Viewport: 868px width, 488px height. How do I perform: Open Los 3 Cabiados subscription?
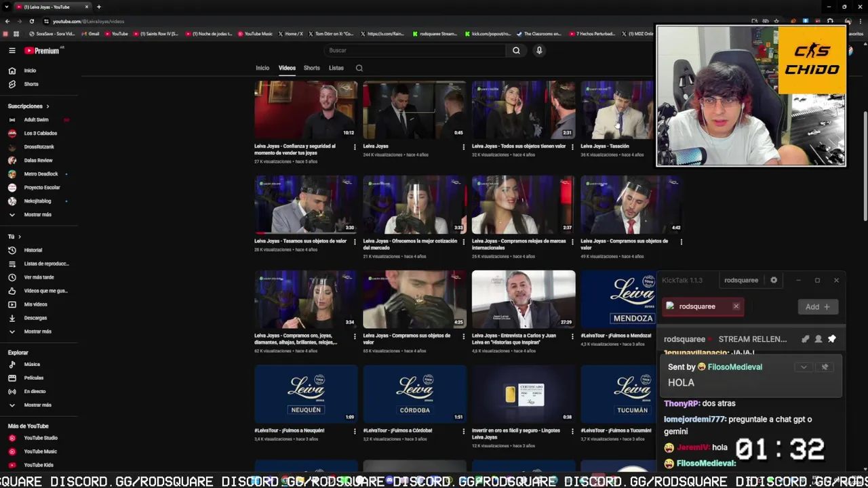[40, 134]
